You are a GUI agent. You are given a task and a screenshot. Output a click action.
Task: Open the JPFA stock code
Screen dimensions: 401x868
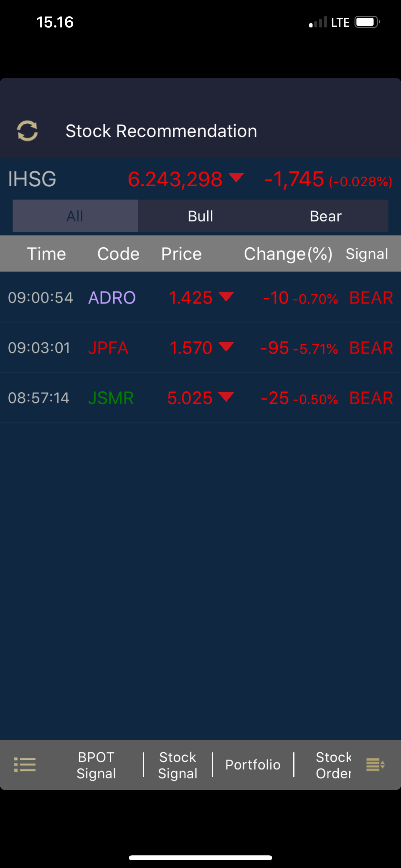pyautogui.click(x=108, y=348)
